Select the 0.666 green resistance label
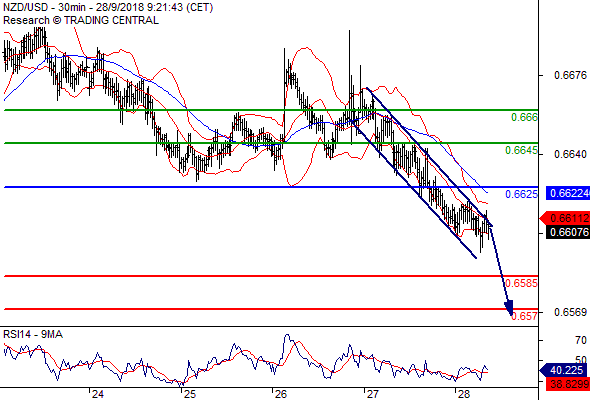 tap(524, 117)
